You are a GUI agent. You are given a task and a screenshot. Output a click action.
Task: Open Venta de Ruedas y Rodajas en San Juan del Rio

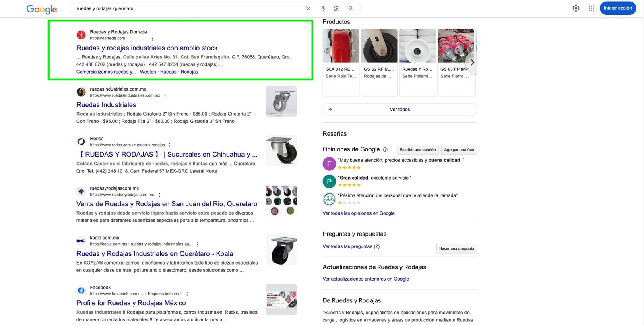pyautogui.click(x=167, y=204)
